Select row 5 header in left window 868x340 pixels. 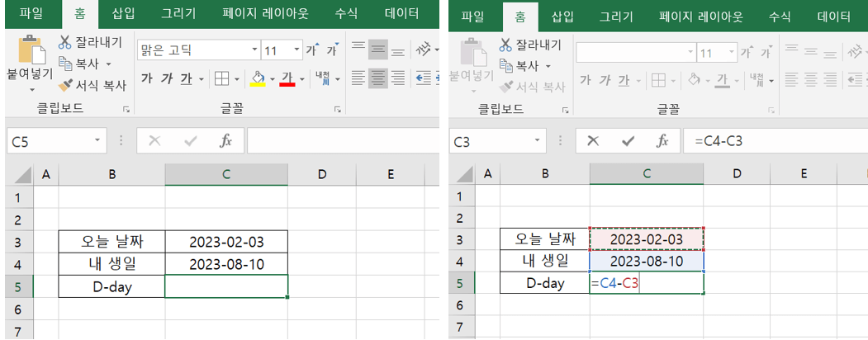point(19,287)
